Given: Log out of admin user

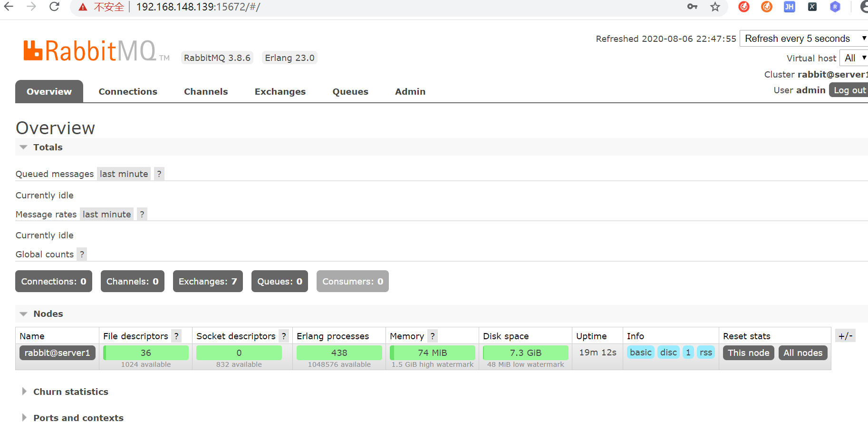Looking at the screenshot, I should 849,90.
